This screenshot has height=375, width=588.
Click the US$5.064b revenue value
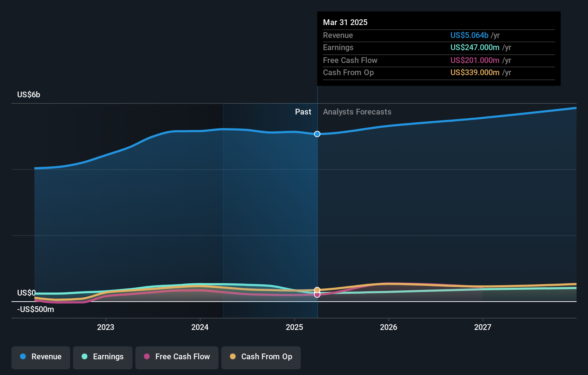469,35
